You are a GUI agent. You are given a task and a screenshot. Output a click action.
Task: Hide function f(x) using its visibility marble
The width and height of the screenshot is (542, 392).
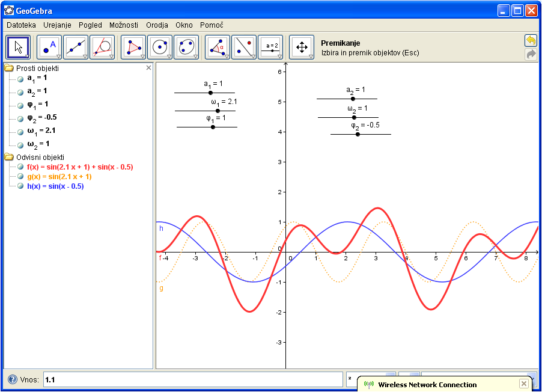(20, 167)
